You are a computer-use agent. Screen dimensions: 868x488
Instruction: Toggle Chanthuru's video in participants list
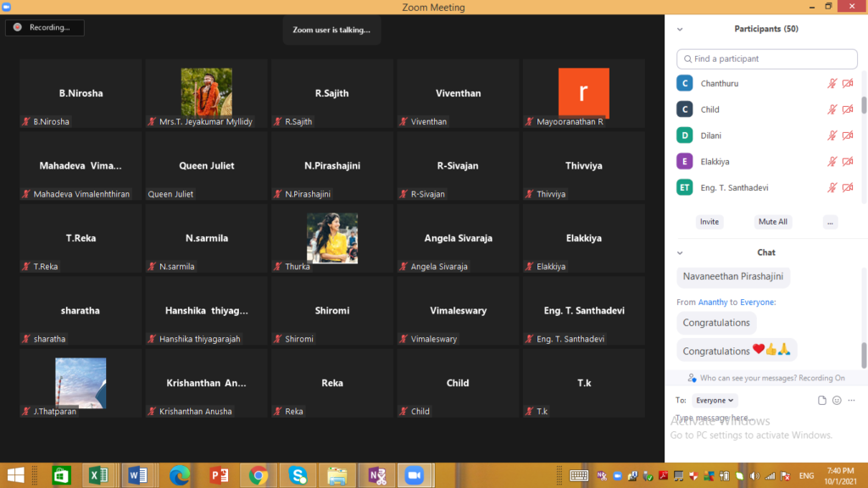(848, 83)
